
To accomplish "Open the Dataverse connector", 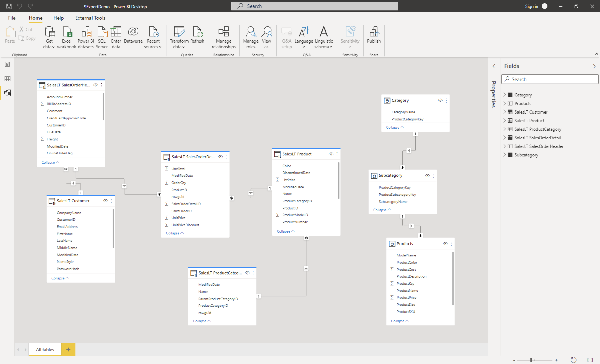I will point(133,35).
